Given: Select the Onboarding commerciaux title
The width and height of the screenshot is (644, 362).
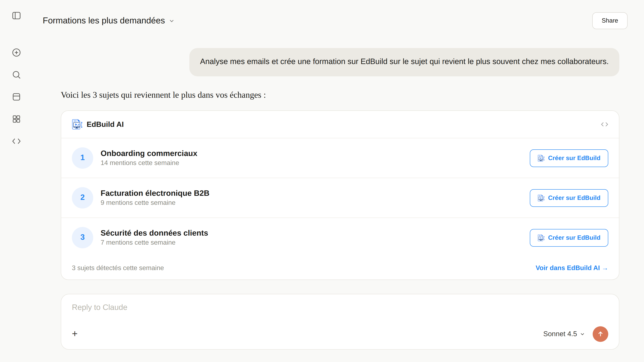Looking at the screenshot, I should click(x=149, y=153).
